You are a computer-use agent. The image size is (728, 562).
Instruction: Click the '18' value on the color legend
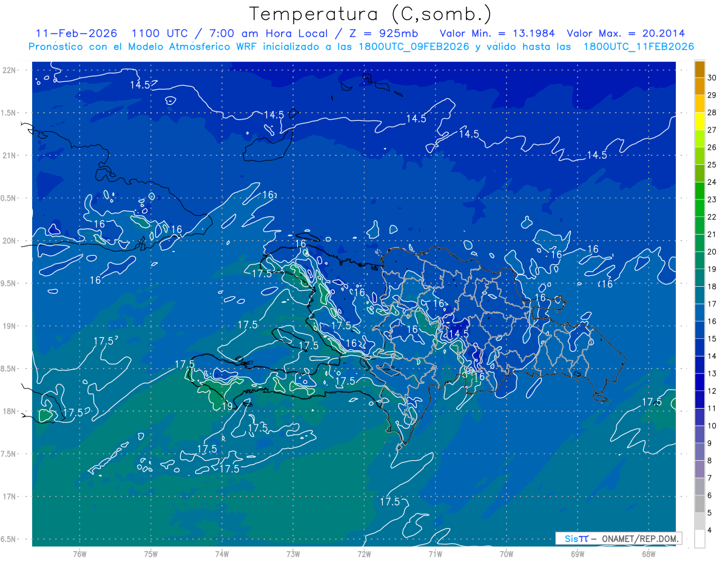coord(712,286)
